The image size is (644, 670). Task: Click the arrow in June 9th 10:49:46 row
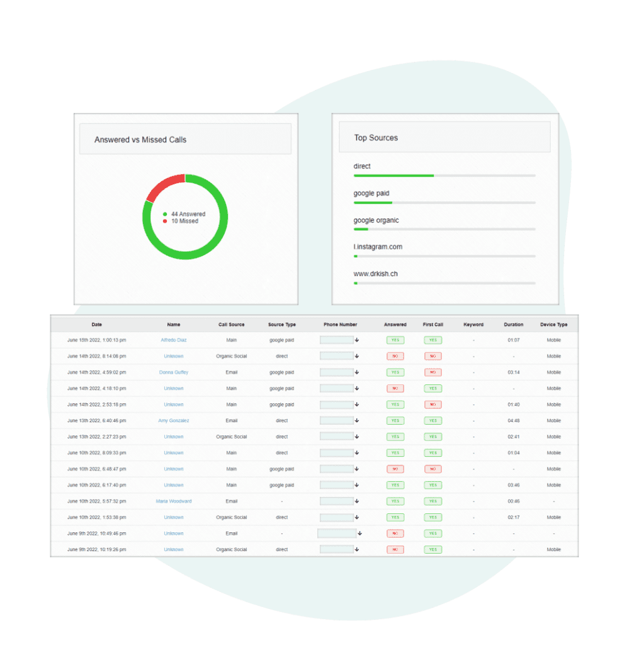click(359, 533)
